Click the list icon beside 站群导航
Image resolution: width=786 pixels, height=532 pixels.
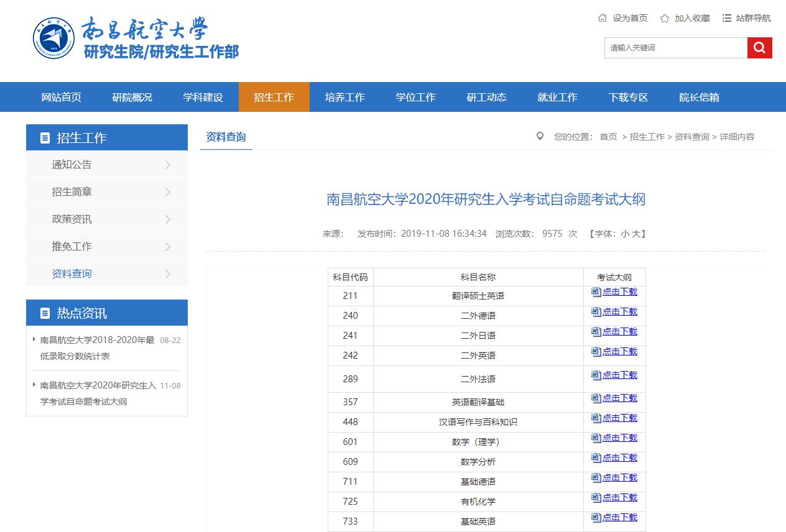pyautogui.click(x=727, y=18)
